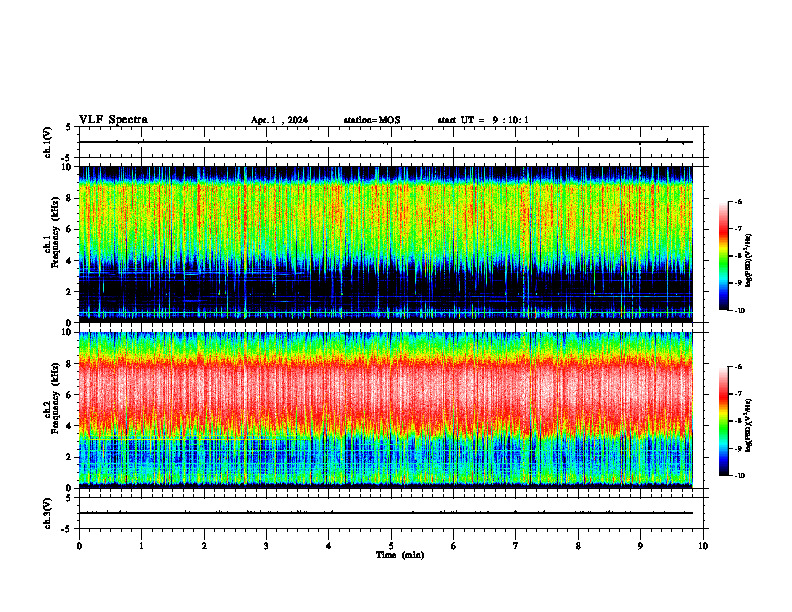792x612 pixels.
Task: Click time axis tick label "2"
Action: click(204, 546)
